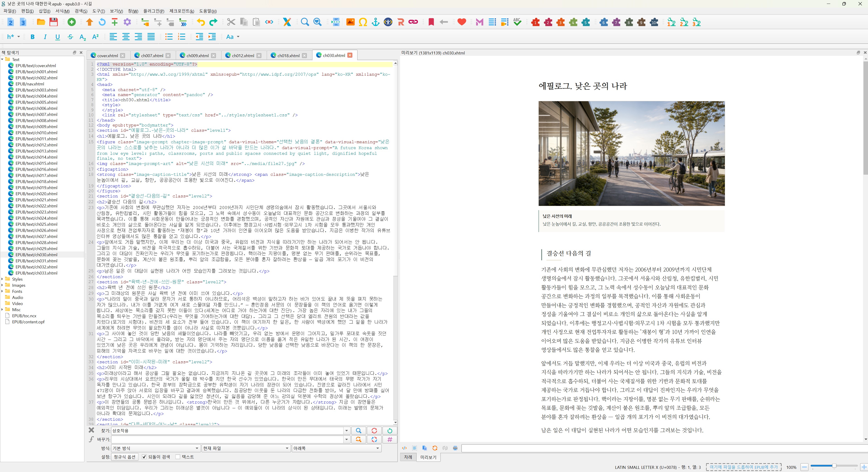Switch to the ch018.xhtml tab

[288, 56]
